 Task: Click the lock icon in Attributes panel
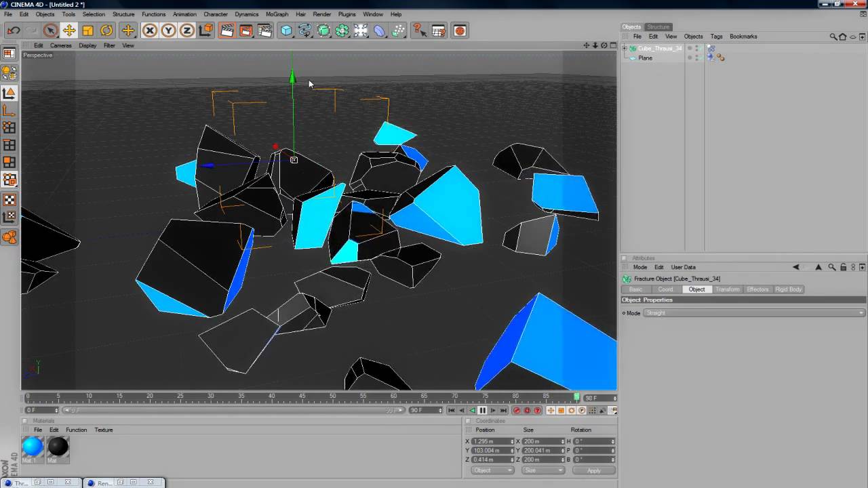(x=843, y=267)
